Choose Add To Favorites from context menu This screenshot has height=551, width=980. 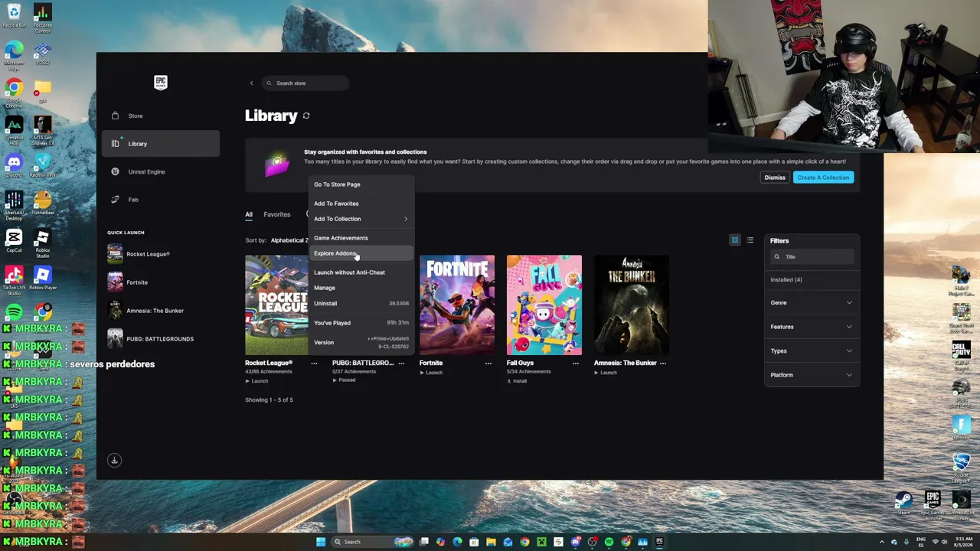click(x=361, y=204)
